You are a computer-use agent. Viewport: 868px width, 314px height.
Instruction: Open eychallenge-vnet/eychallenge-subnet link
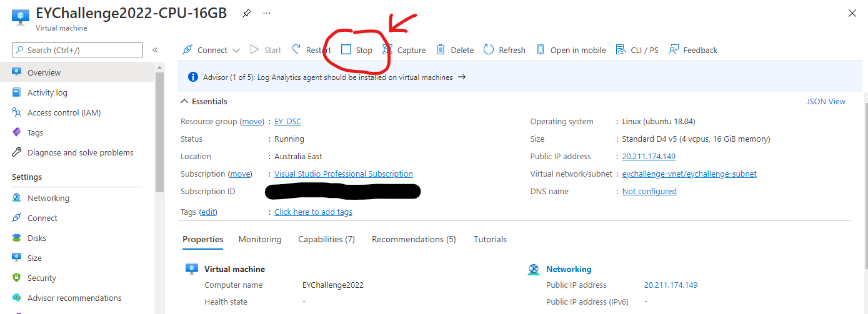click(x=689, y=174)
